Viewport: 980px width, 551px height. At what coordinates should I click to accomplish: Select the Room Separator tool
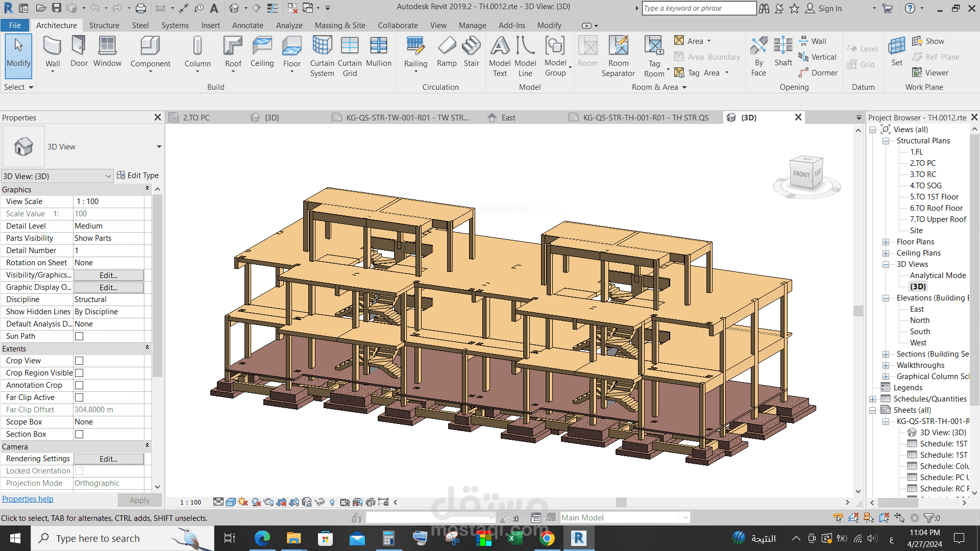(x=618, y=56)
